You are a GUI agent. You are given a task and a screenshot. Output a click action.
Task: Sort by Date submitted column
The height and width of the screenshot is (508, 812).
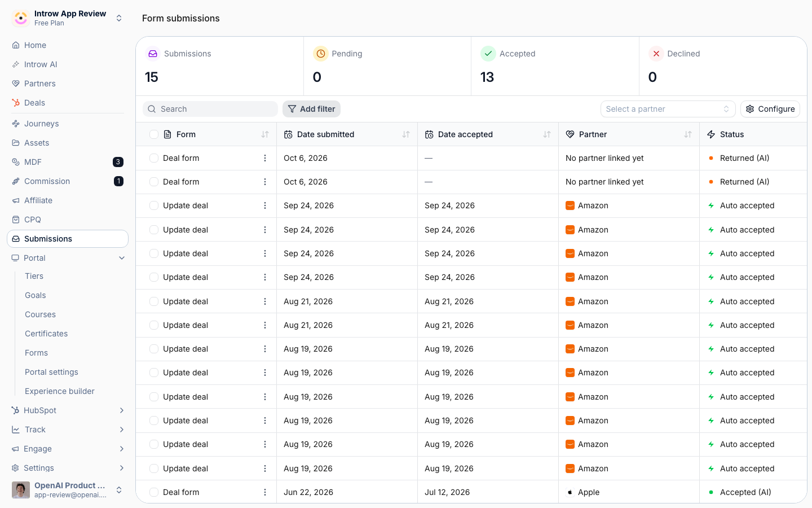[406, 134]
